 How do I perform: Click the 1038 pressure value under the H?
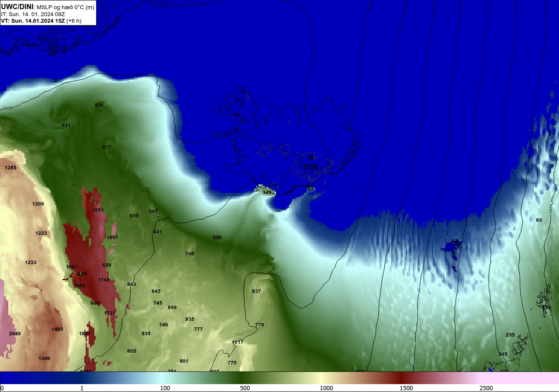310,167
